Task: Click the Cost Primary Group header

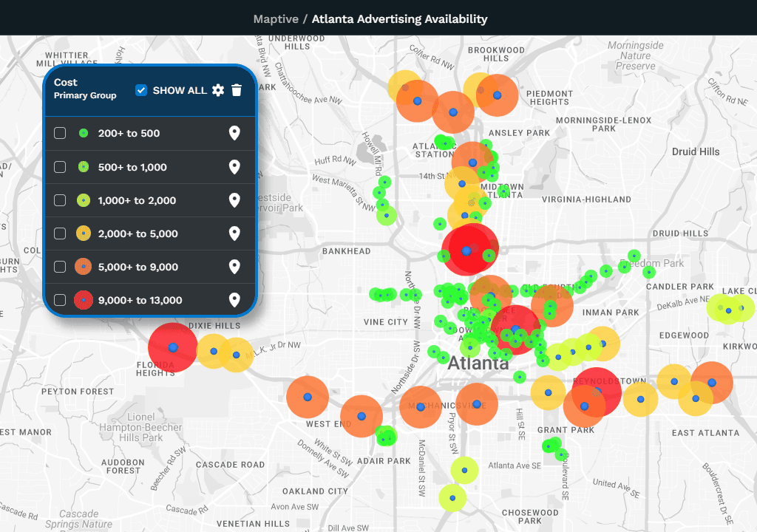Action: tap(85, 89)
